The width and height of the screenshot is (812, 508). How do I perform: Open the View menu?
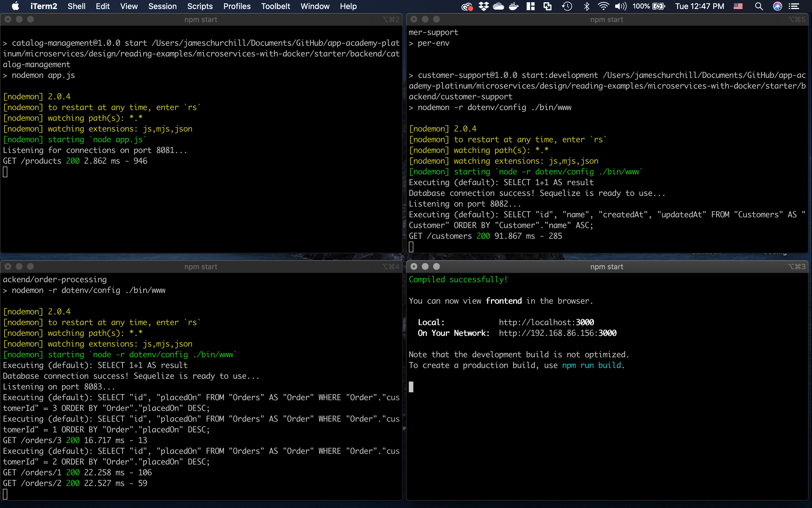tap(129, 6)
